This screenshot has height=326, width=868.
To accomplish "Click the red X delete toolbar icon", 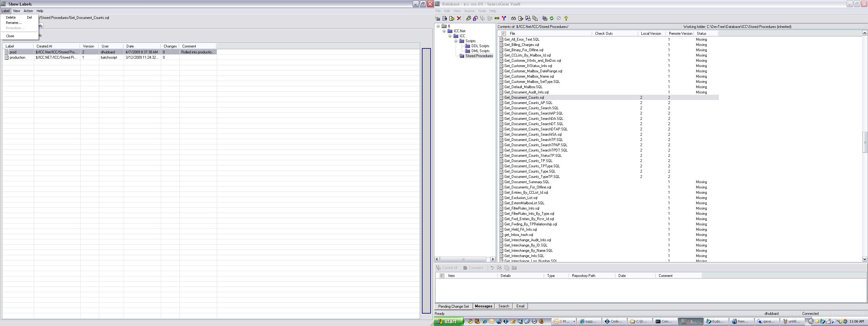I will 459,19.
